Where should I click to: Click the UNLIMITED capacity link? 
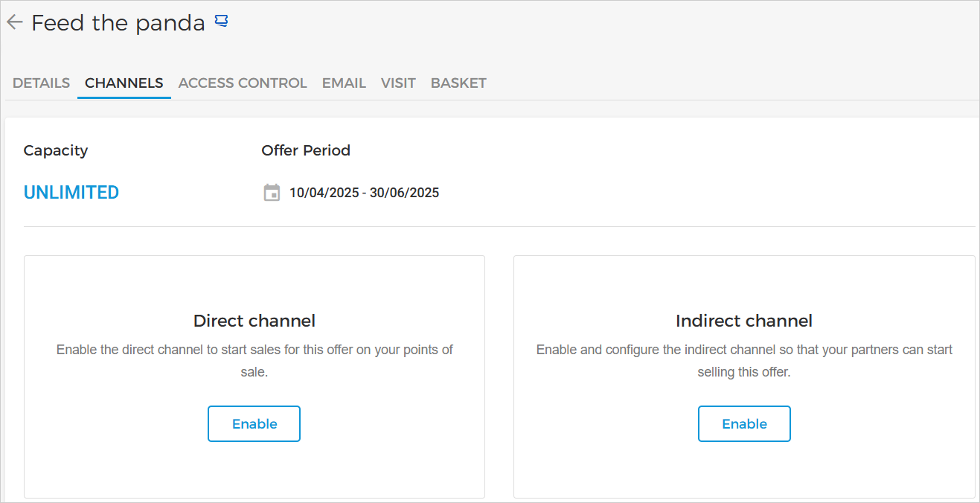click(71, 193)
